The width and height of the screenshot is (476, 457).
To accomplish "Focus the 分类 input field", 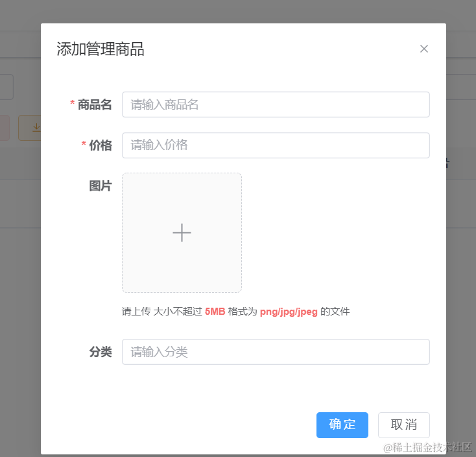I will coord(276,352).
